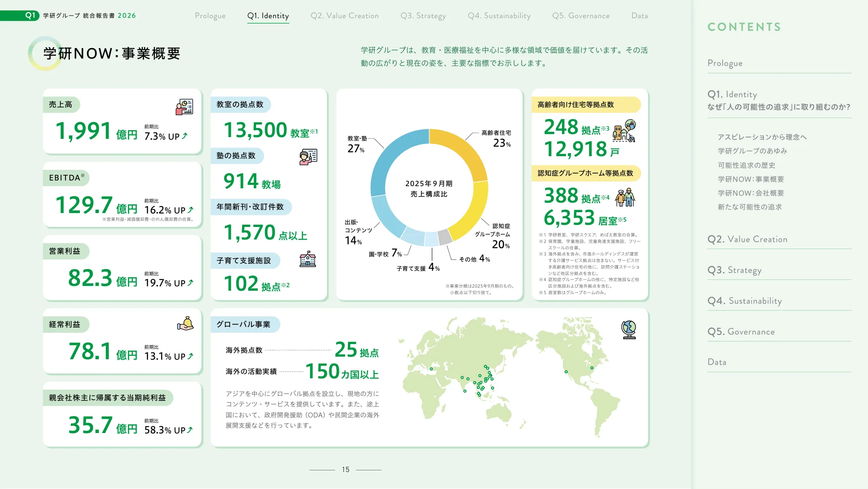Click the up arrow next to 58.3% UP
868x489 pixels.
(x=190, y=430)
